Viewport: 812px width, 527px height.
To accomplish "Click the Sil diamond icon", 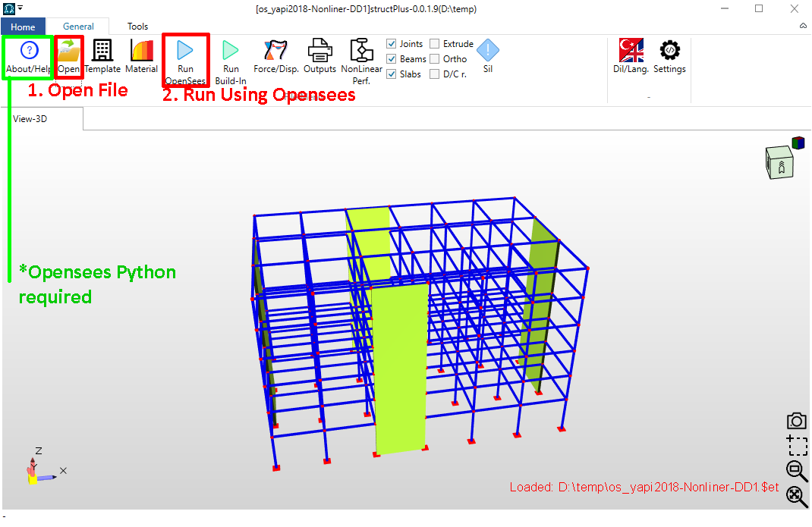I will pos(488,51).
